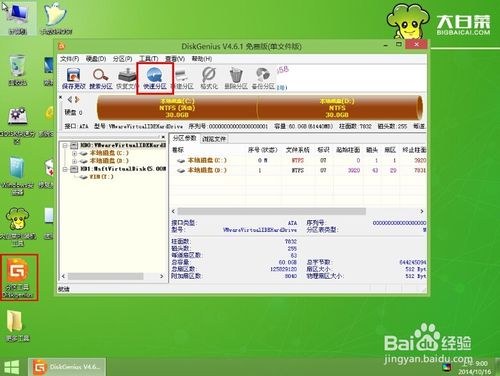Click the 格式化 format icon

(x=209, y=79)
